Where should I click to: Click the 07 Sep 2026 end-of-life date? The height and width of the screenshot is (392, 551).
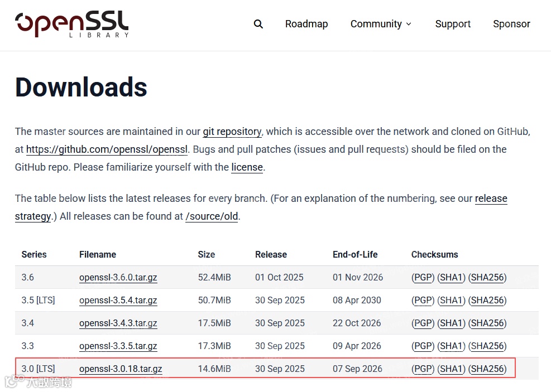click(357, 369)
